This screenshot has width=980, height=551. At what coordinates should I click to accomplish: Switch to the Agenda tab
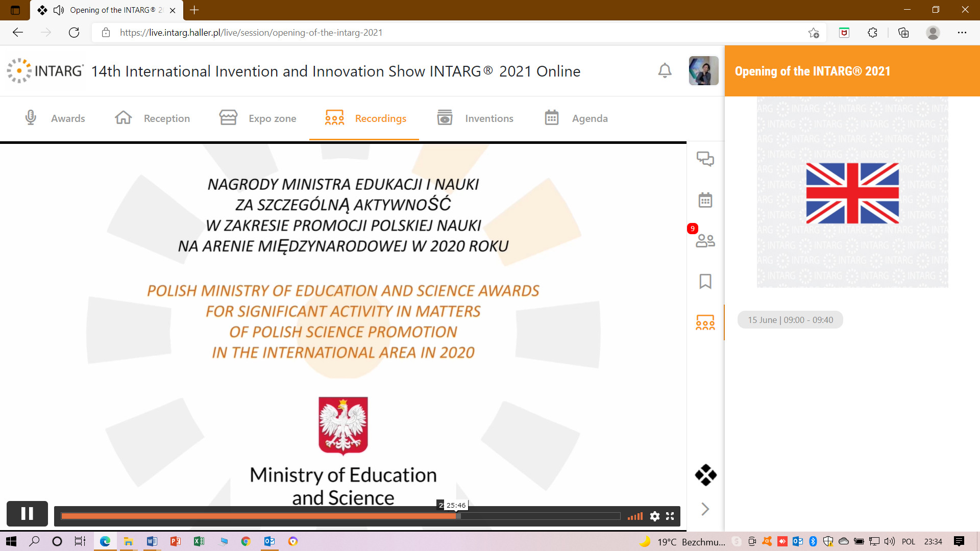(x=576, y=118)
